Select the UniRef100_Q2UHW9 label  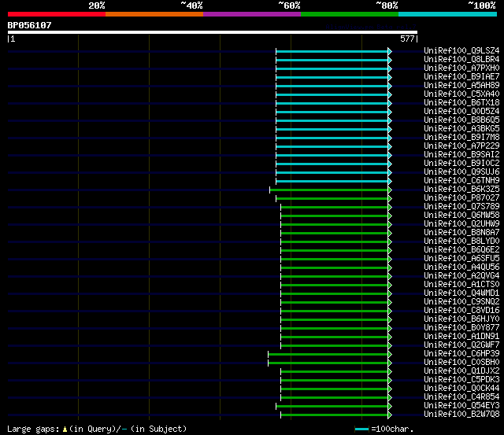(461, 224)
